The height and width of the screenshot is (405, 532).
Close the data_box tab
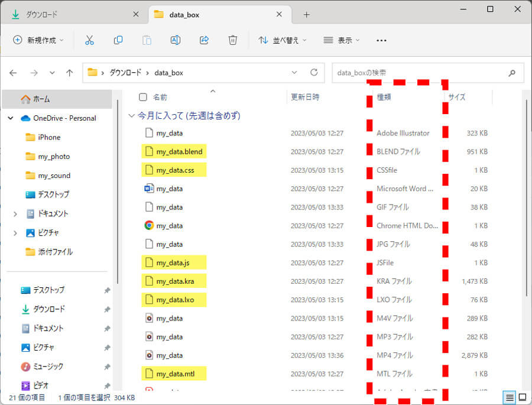point(279,14)
